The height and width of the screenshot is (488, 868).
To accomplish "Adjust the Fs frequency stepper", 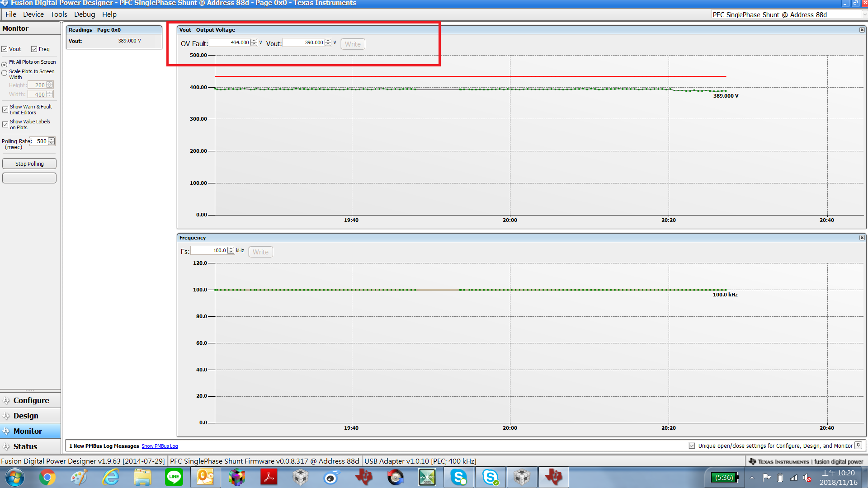I will tap(231, 250).
